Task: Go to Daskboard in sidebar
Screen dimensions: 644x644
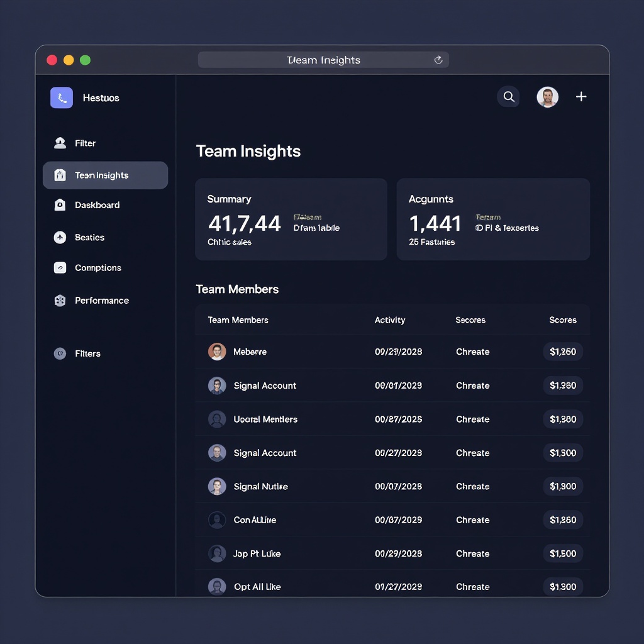Action: pos(97,205)
